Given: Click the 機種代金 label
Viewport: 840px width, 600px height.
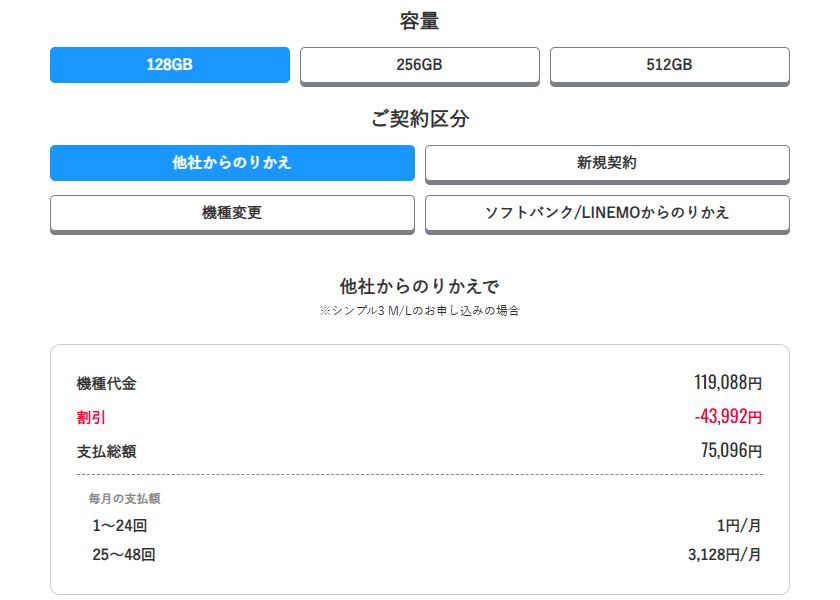Looking at the screenshot, I should pyautogui.click(x=106, y=383).
